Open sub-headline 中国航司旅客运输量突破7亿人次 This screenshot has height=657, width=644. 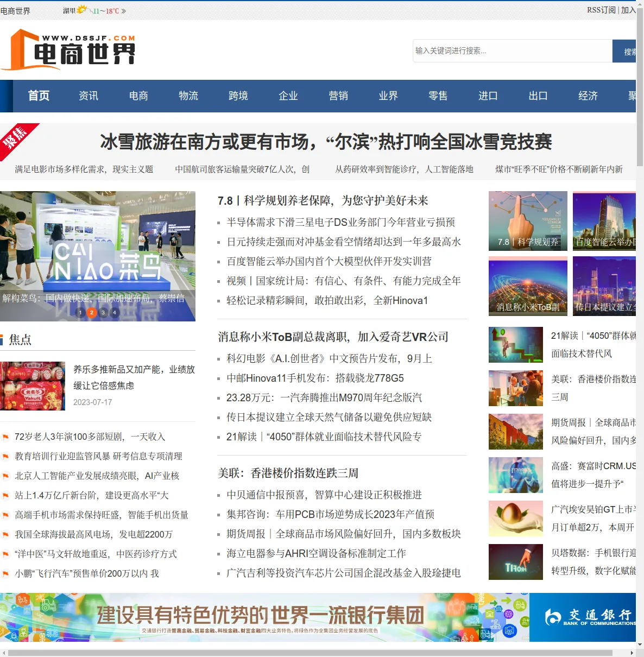click(242, 169)
